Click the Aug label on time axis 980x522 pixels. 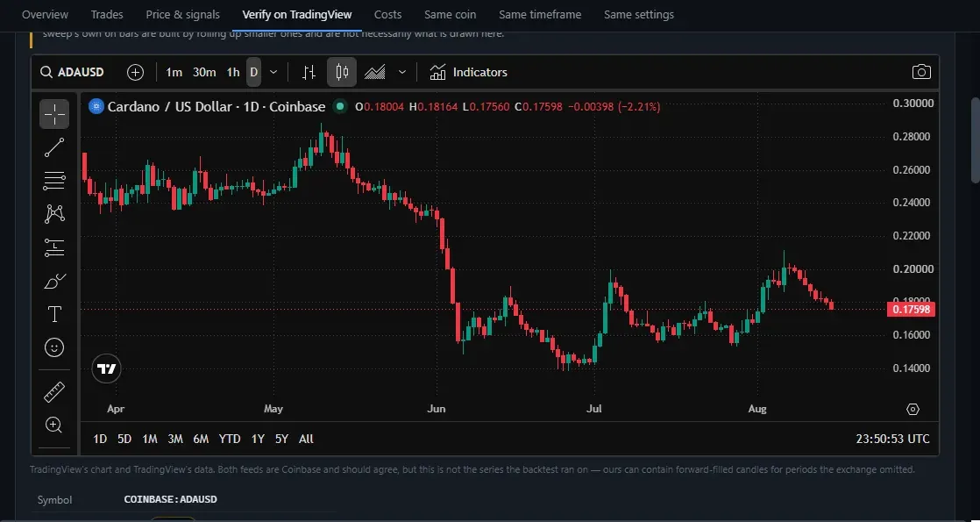tap(756, 409)
